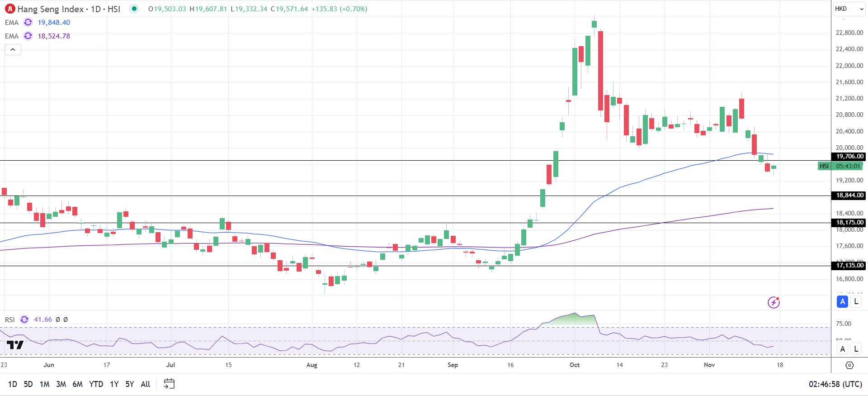This screenshot has width=868, height=396.
Task: Click the second EMA legend label
Action: 12,36
